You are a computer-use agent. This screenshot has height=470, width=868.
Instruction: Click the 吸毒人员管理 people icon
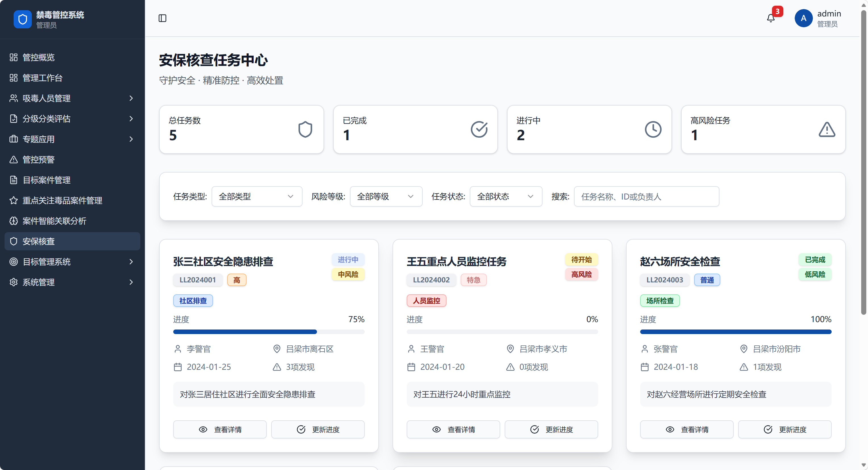13,98
